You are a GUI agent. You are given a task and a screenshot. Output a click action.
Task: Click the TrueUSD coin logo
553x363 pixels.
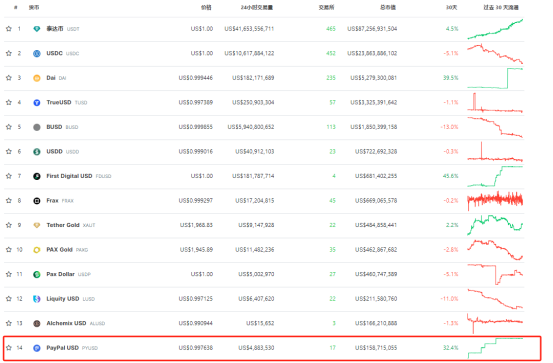coord(37,103)
